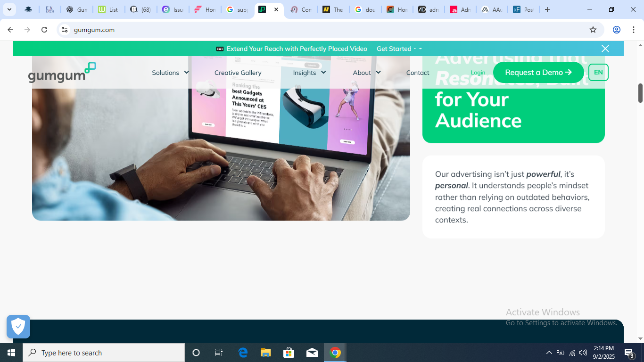The width and height of the screenshot is (644, 362).
Task: Switch to the 'adn' tab
Action: pyautogui.click(x=429, y=9)
